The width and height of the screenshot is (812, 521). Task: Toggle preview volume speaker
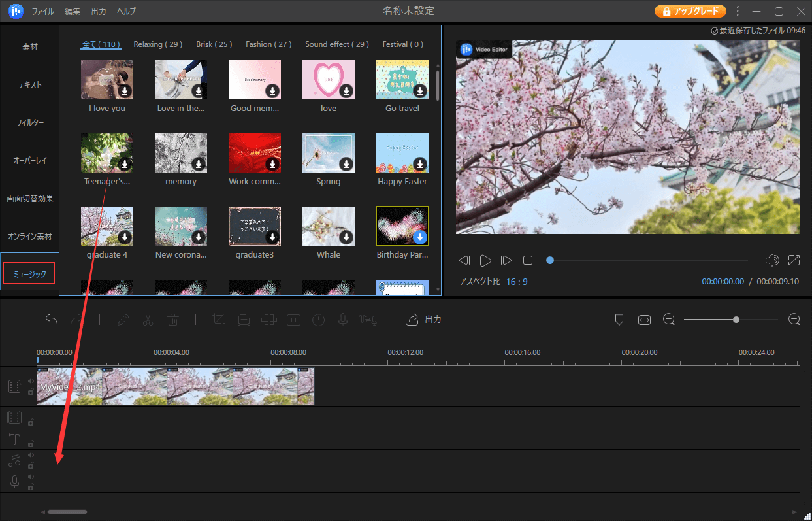pyautogui.click(x=772, y=260)
